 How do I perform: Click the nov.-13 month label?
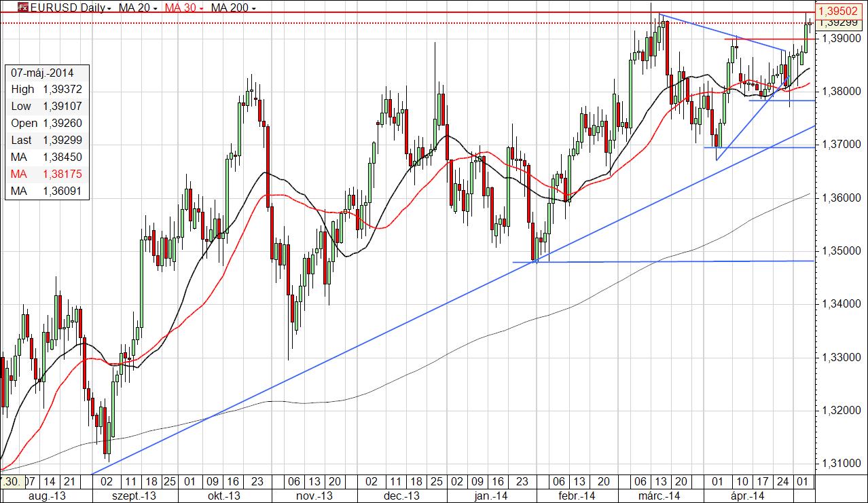point(314,496)
